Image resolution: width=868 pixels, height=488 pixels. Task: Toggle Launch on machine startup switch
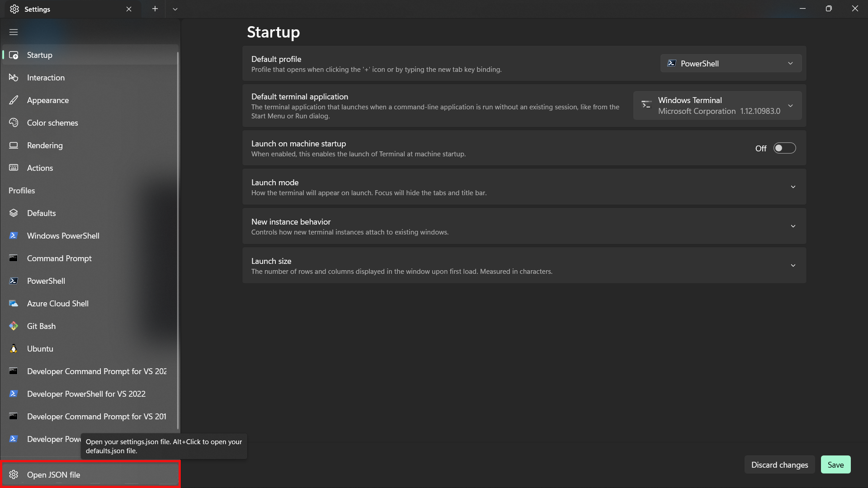point(784,148)
